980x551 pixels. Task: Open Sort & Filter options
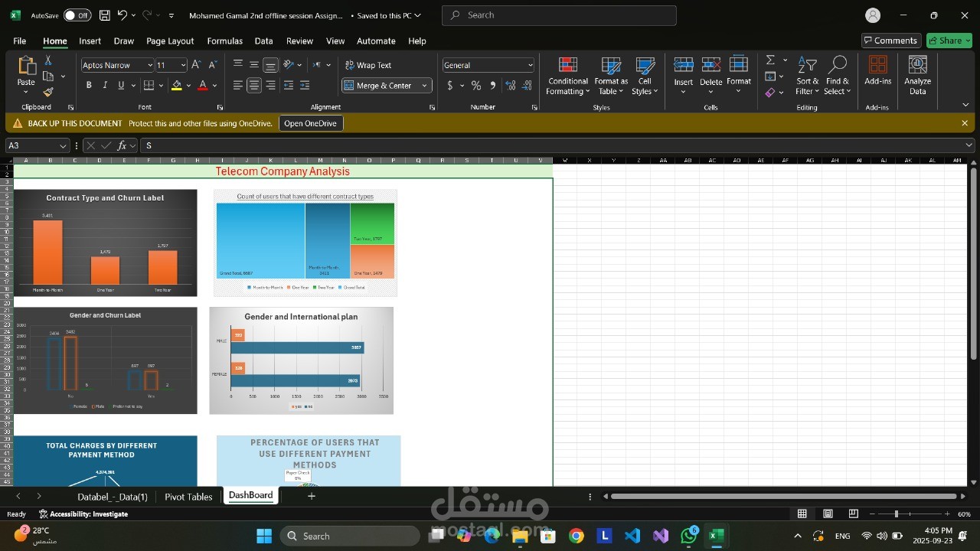click(x=807, y=76)
